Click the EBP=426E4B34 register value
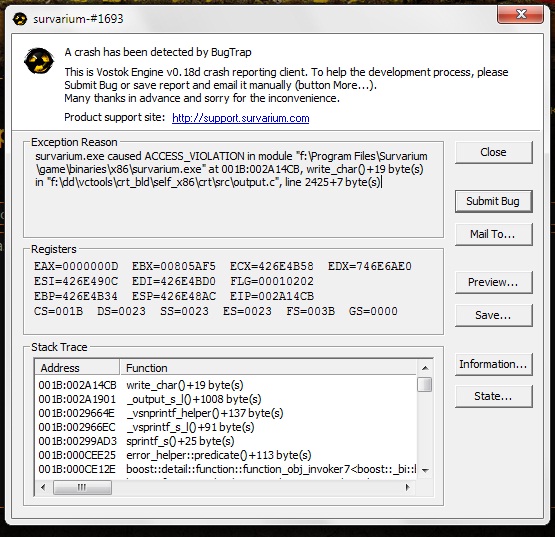 tap(76, 296)
